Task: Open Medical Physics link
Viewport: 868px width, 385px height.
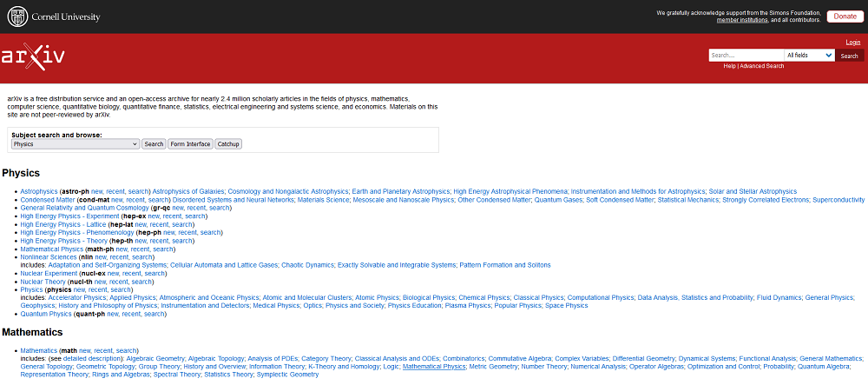Action: pyautogui.click(x=276, y=306)
